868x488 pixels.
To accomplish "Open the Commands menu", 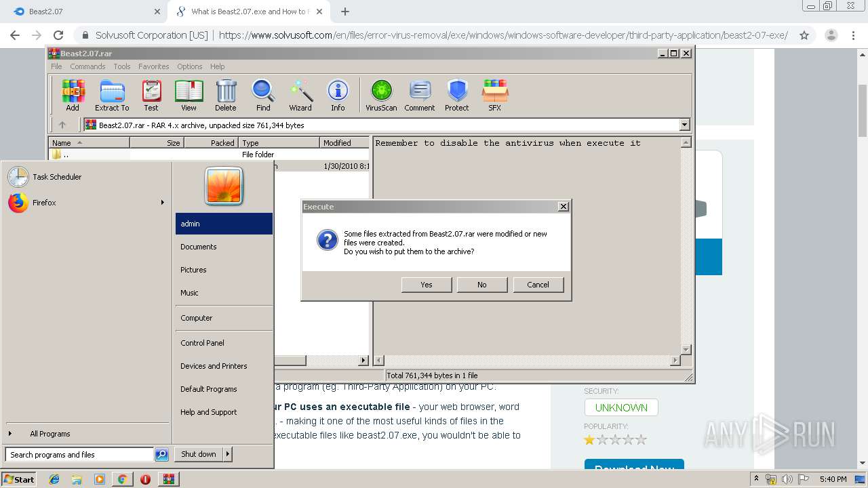I will click(x=87, y=66).
